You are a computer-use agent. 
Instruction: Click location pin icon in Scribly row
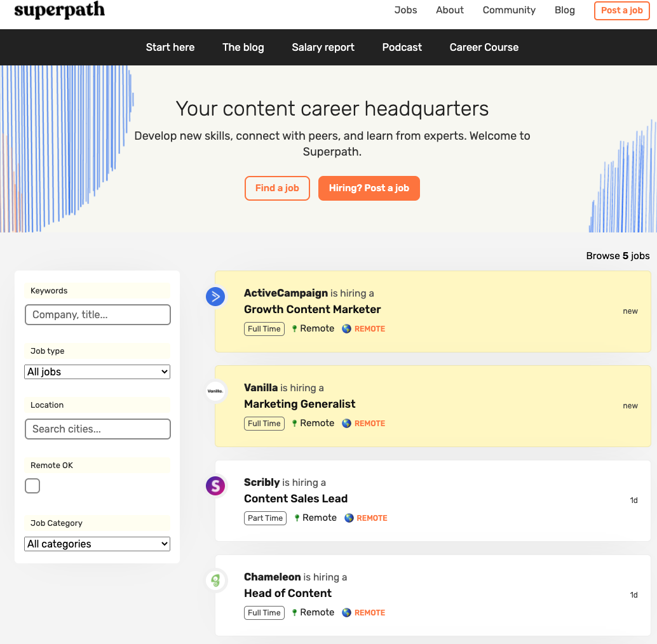click(297, 518)
